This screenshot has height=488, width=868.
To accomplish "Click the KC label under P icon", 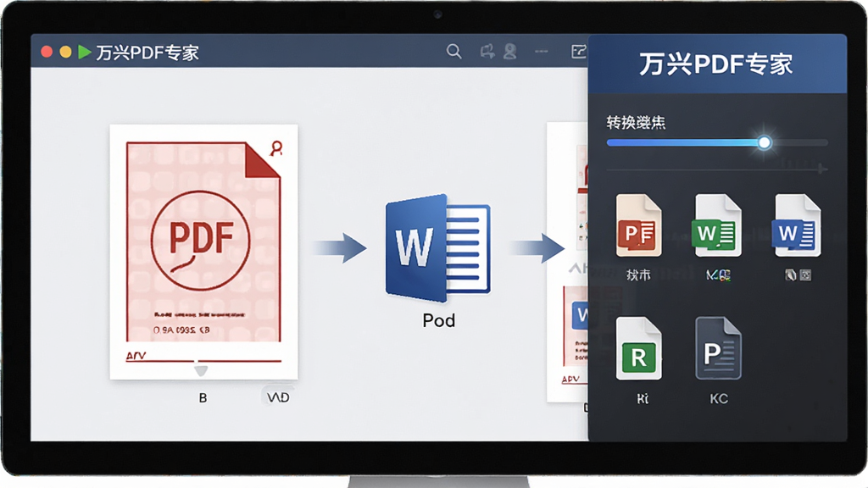I will 719,399.
